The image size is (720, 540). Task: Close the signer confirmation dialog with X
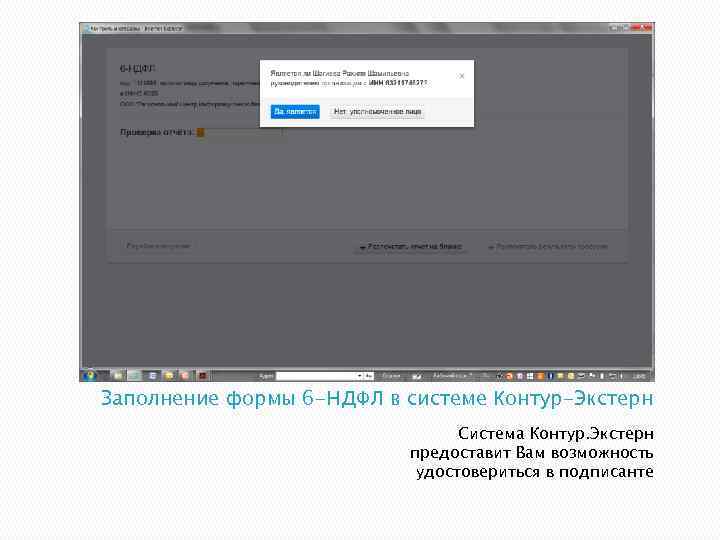click(461, 76)
